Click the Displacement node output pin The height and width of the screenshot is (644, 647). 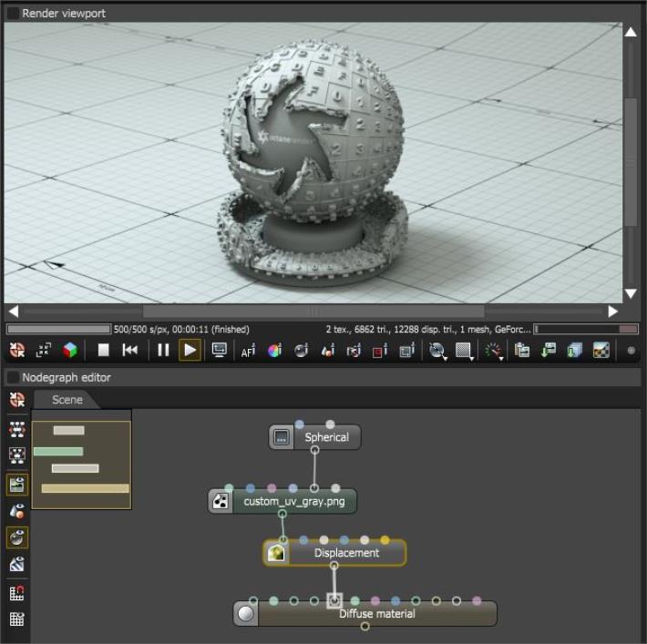(x=334, y=566)
